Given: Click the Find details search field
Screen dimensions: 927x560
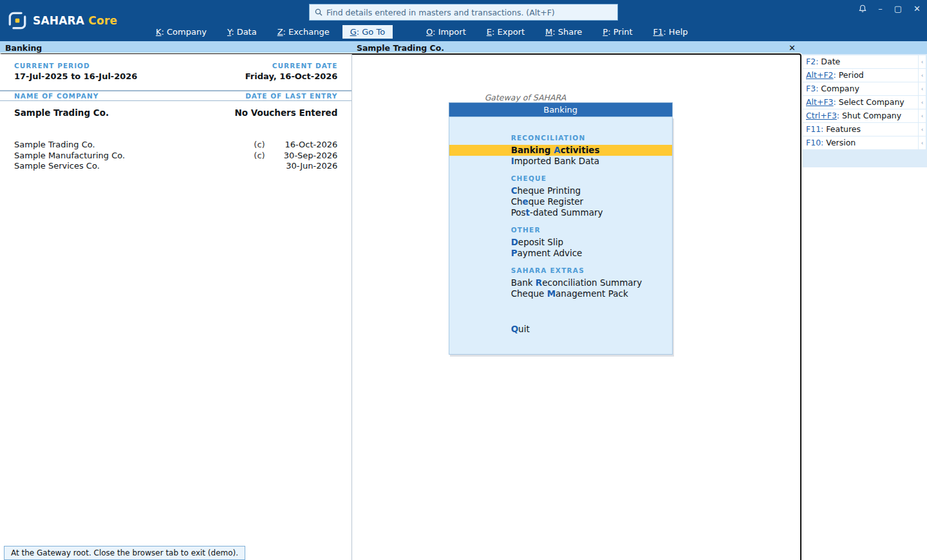Looking at the screenshot, I should click(x=464, y=12).
